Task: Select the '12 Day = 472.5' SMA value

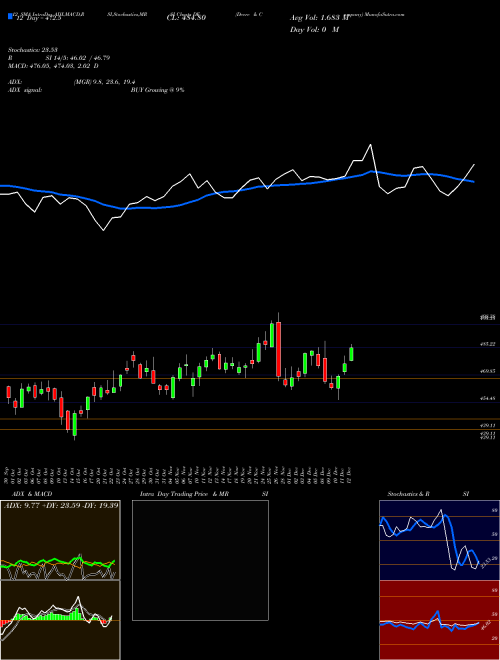Action: click(x=39, y=18)
